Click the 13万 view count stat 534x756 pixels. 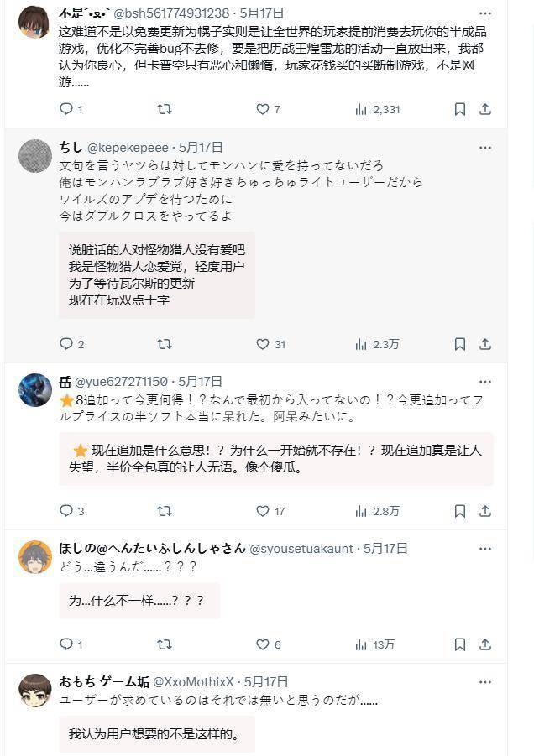374,644
